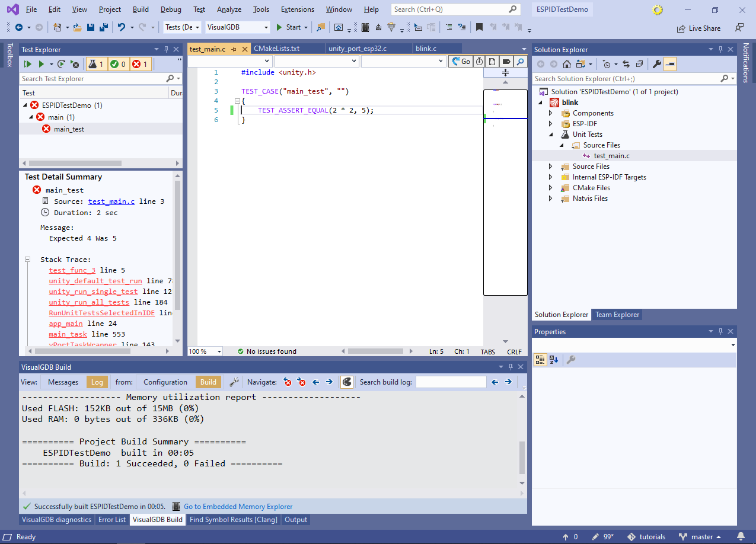The image size is (756, 544).
Task: Click the Undo arrow in the toolbar
Action: tap(122, 27)
